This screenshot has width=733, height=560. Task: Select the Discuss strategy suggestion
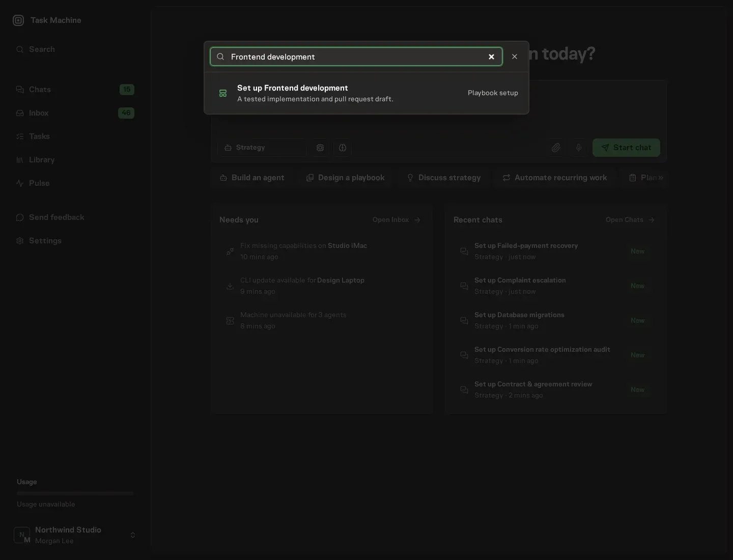[444, 178]
